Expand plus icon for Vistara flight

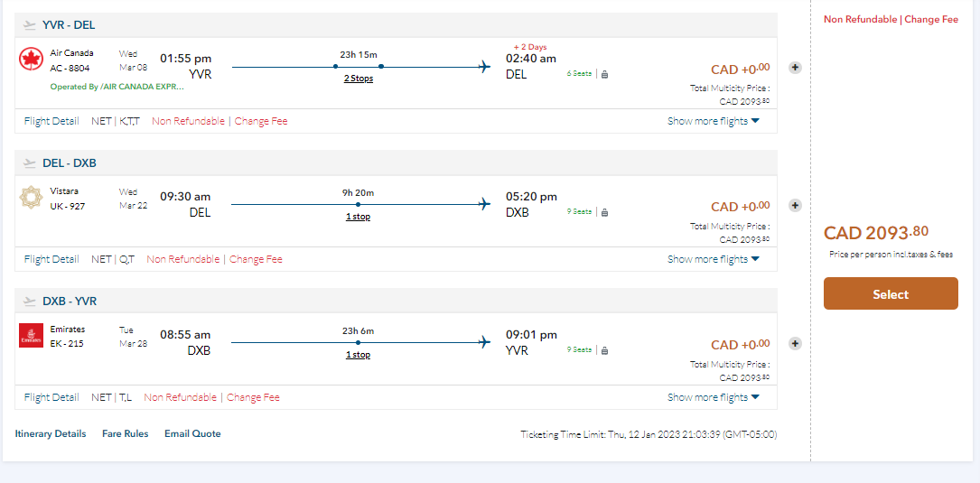click(795, 205)
